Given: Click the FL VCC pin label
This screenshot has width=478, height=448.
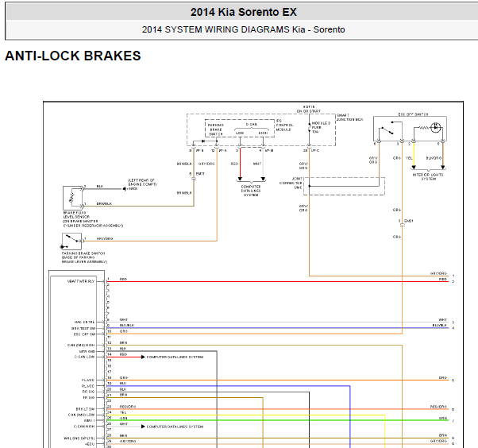Looking at the screenshot, I should 88,380.
